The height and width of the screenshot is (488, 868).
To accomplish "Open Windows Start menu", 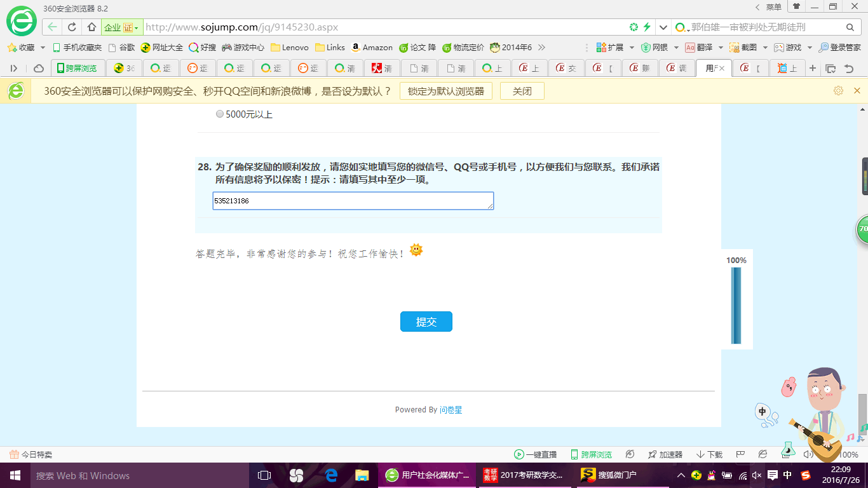I will (15, 475).
